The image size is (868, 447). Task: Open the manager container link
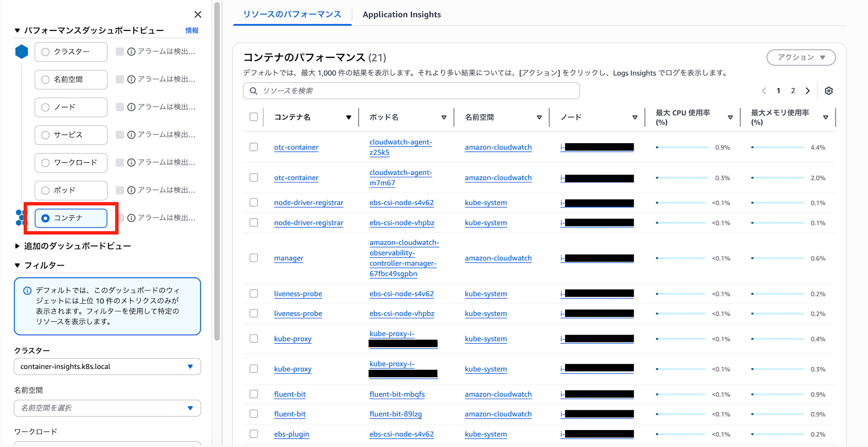(289, 258)
